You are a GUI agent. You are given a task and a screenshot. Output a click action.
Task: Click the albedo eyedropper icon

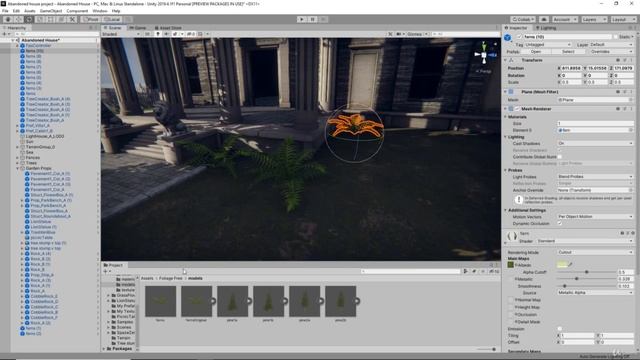570,265
